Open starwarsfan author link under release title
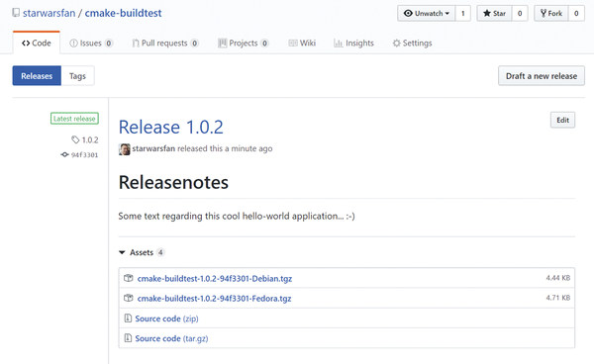 coord(153,148)
